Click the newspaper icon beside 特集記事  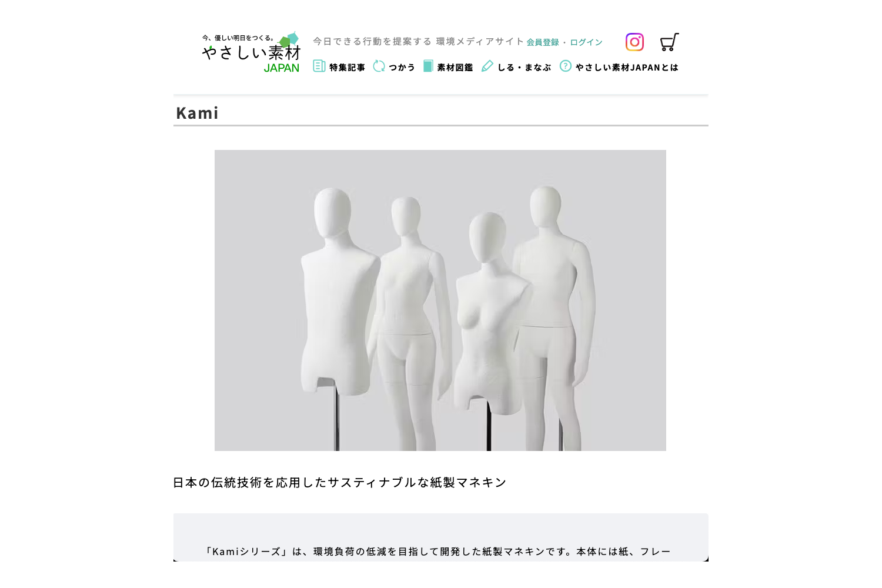[x=319, y=66]
